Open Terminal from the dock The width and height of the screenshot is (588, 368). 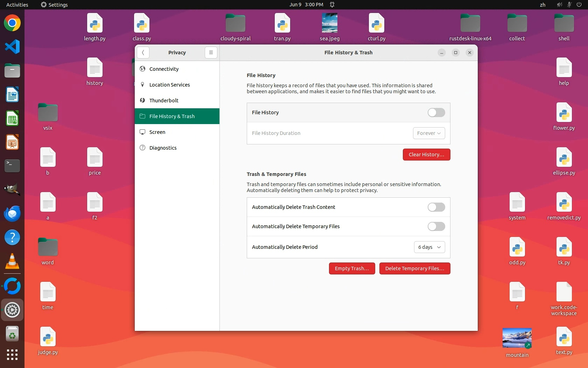pyautogui.click(x=12, y=165)
